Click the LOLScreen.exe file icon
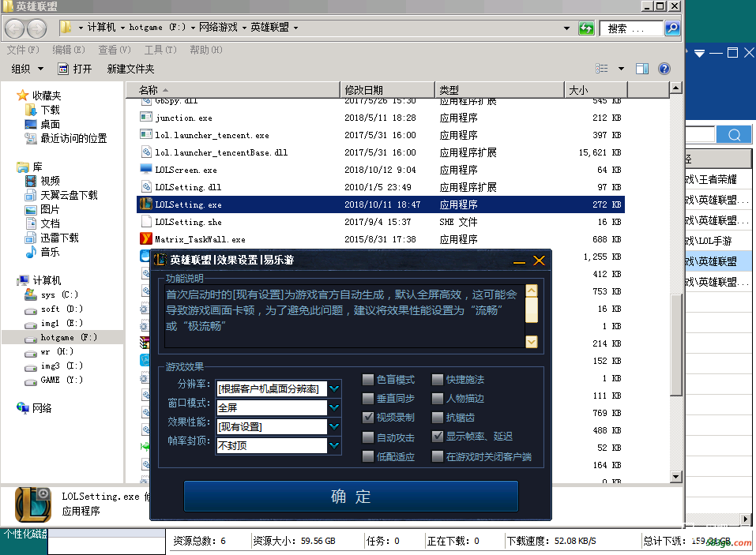The image size is (756, 555). point(145,169)
